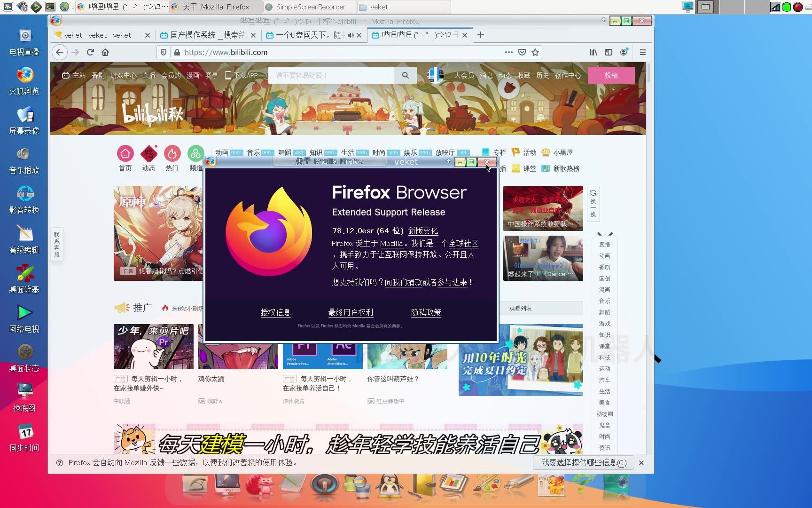Click penguin icon in bottom dock
This screenshot has width=812, height=508.
pyautogui.click(x=389, y=486)
